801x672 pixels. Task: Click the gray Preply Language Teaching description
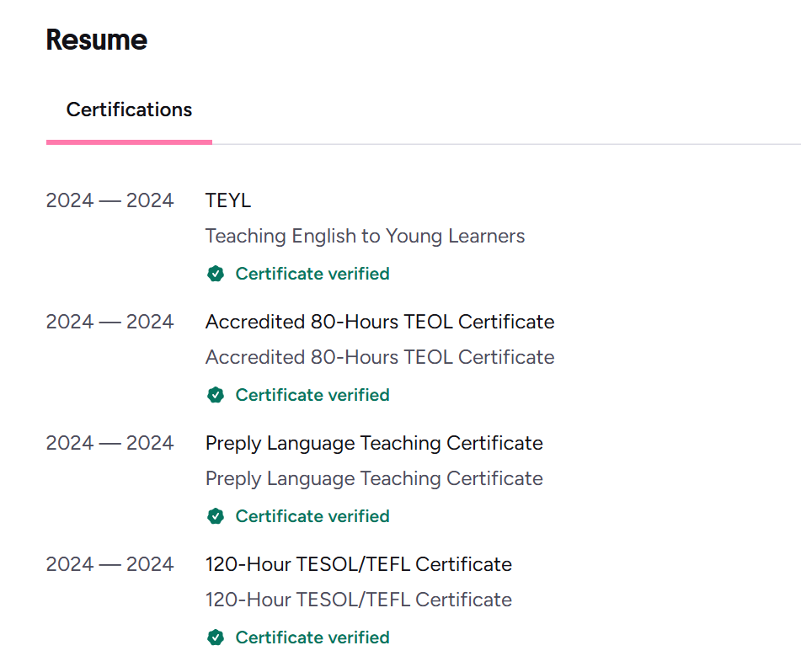pos(374,478)
